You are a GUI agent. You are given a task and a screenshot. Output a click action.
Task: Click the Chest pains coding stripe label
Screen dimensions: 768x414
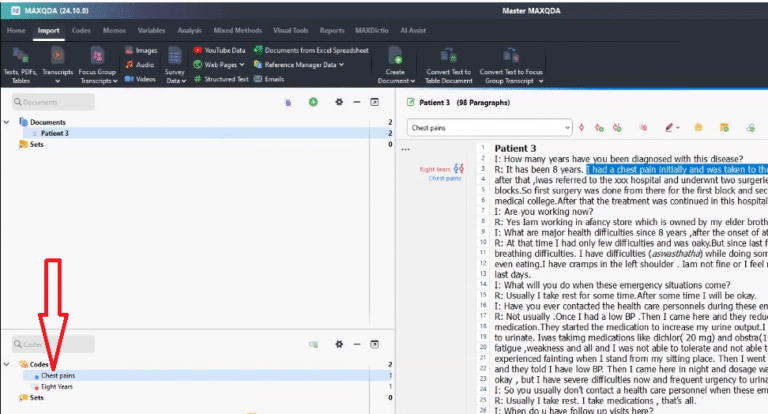pos(445,178)
